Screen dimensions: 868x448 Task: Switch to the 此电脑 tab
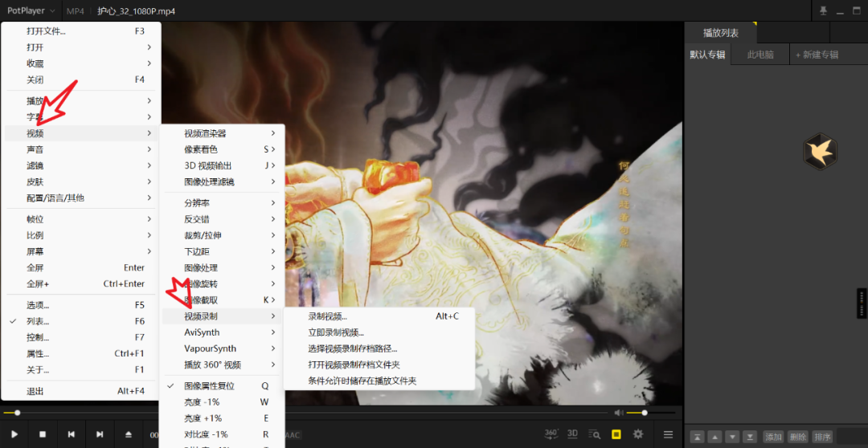pyautogui.click(x=760, y=55)
